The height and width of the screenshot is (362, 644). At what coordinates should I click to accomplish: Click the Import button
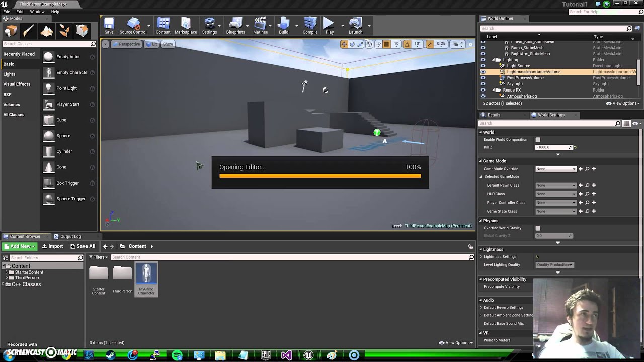tap(52, 246)
